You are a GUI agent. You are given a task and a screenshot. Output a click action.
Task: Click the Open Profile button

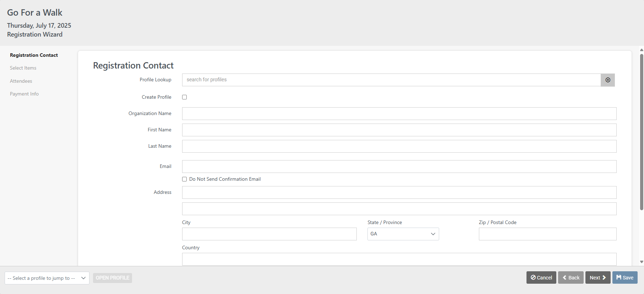(113, 278)
